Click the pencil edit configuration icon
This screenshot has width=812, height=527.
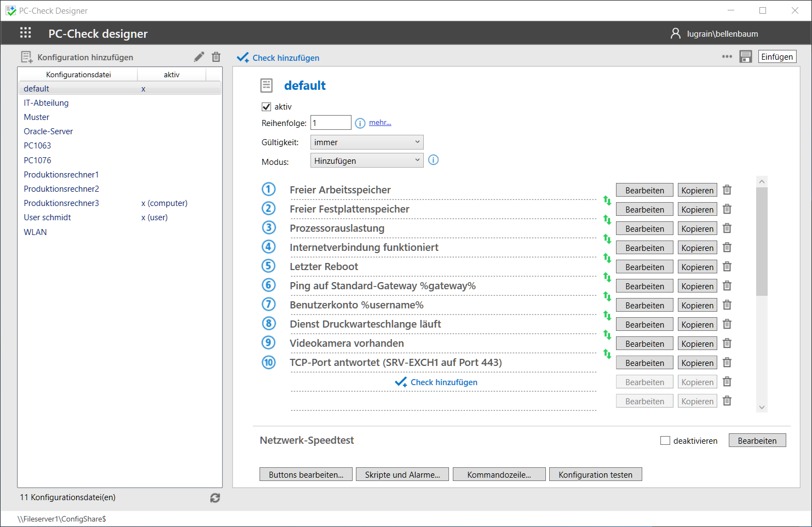pyautogui.click(x=199, y=57)
